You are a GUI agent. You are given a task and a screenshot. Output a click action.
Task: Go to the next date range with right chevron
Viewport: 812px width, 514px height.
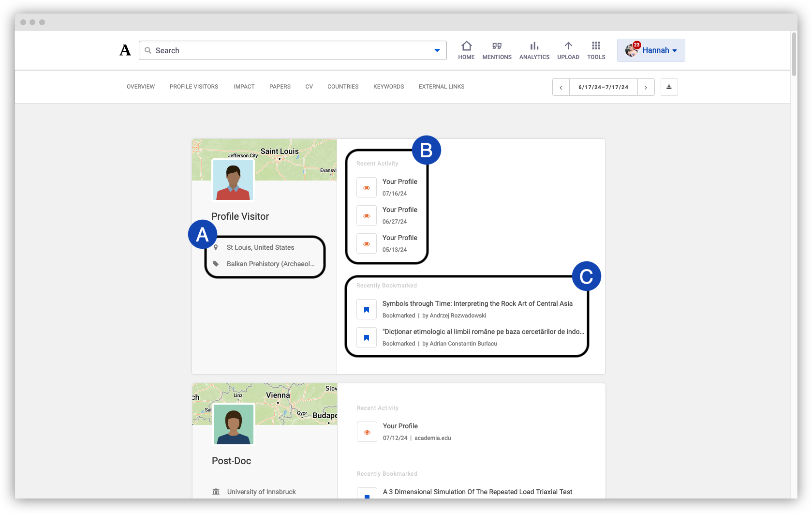coord(646,87)
